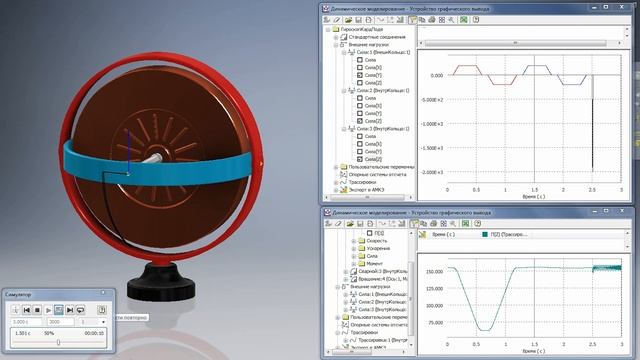This screenshot has height=360, width=640.
Task: Click the Simulator final time field showing 3.000 s
Action: 26,322
